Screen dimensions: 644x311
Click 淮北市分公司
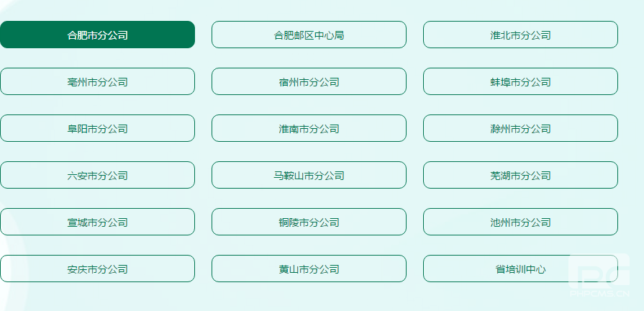520,35
